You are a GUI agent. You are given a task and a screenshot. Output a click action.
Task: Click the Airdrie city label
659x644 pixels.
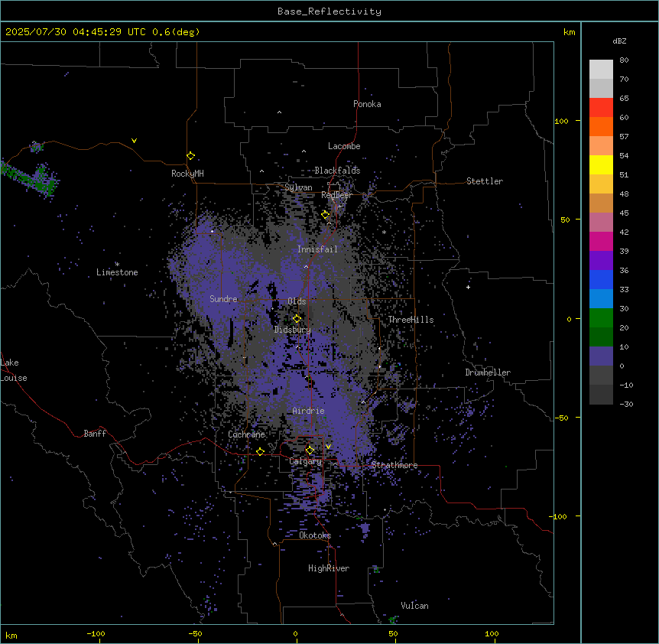[x=309, y=411]
